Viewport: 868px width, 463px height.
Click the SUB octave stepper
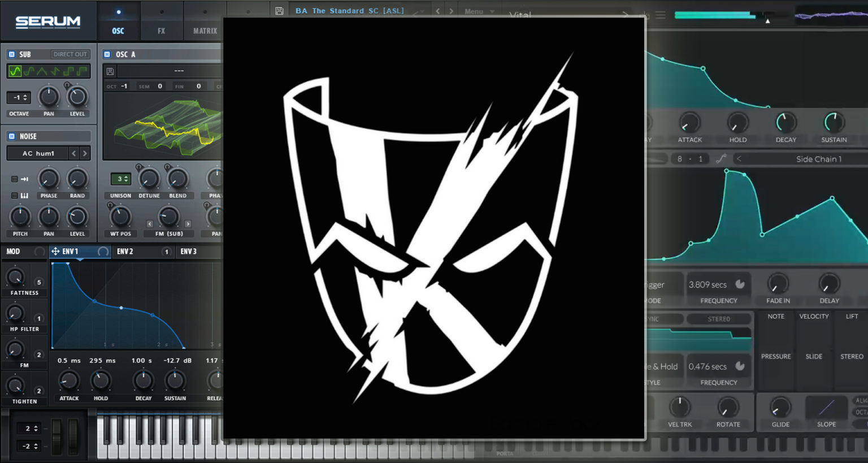pyautogui.click(x=19, y=97)
